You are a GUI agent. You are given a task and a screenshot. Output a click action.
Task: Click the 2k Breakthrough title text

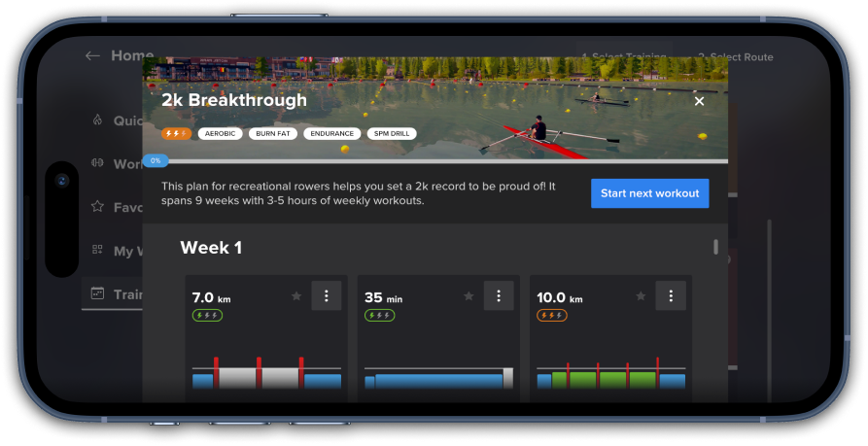(x=234, y=100)
